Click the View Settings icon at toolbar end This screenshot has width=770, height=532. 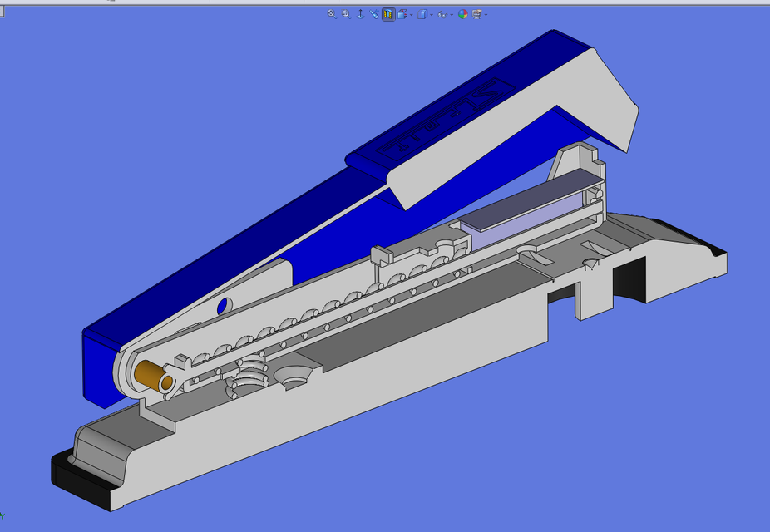tap(486, 13)
